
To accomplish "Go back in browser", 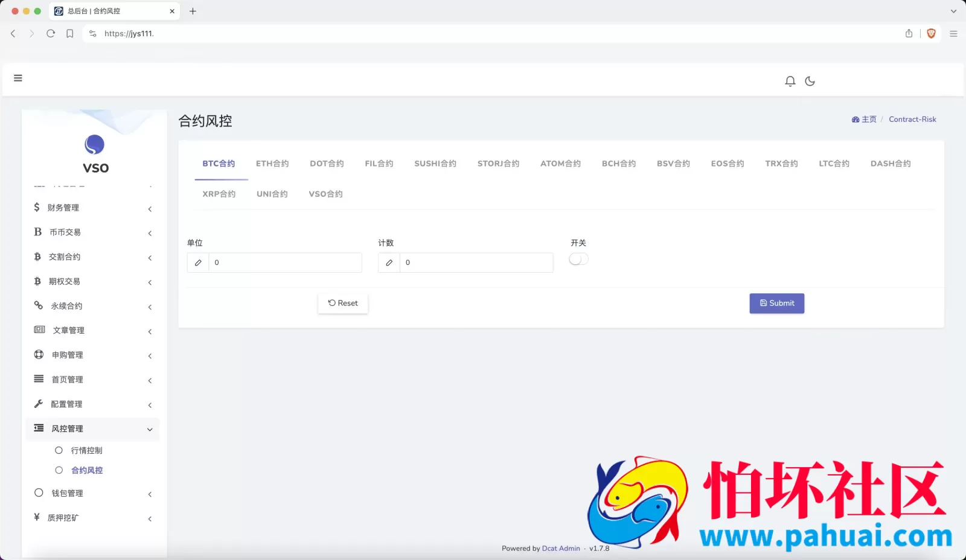I will coord(13,34).
